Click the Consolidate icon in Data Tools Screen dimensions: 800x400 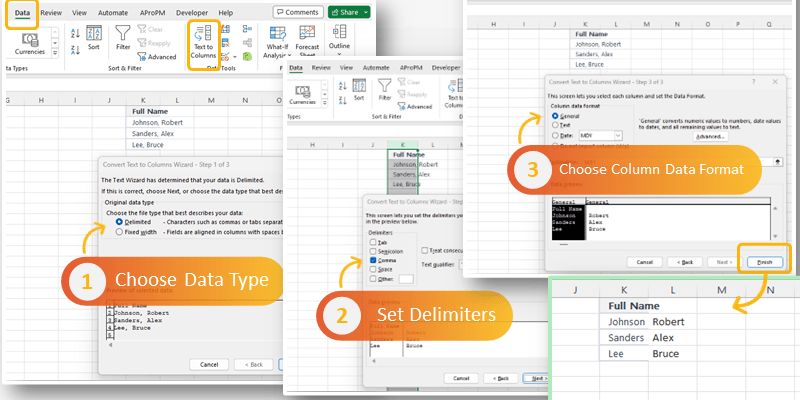pyautogui.click(x=247, y=29)
